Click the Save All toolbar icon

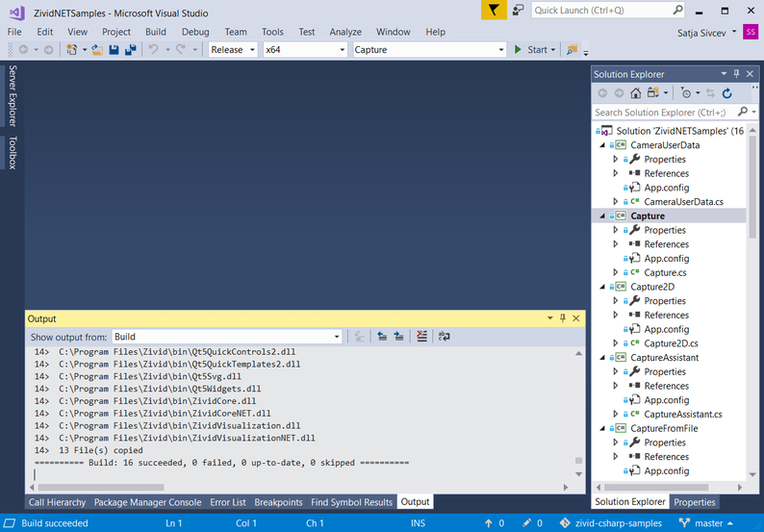128,50
